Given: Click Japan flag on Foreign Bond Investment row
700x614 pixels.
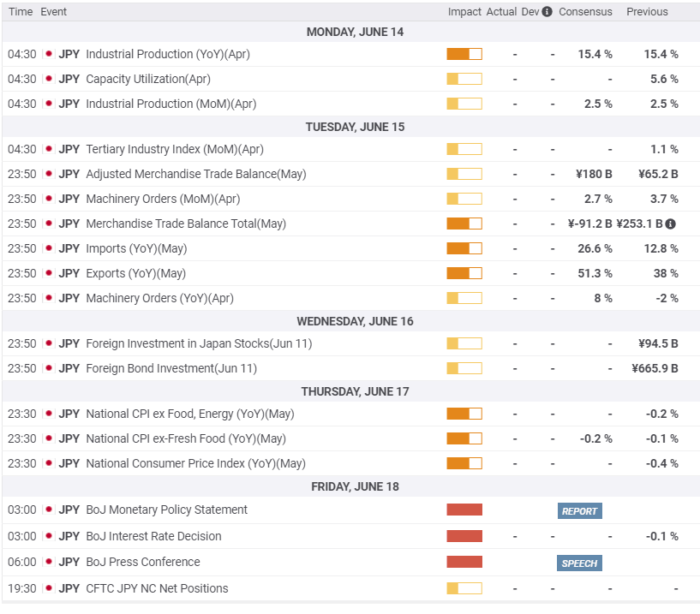Looking at the screenshot, I should 48,369.
